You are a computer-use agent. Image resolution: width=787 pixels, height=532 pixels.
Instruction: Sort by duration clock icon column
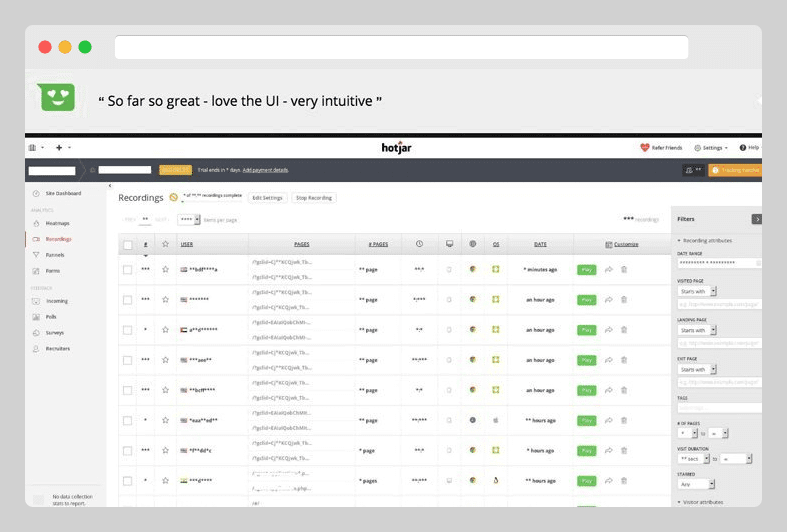(419, 244)
